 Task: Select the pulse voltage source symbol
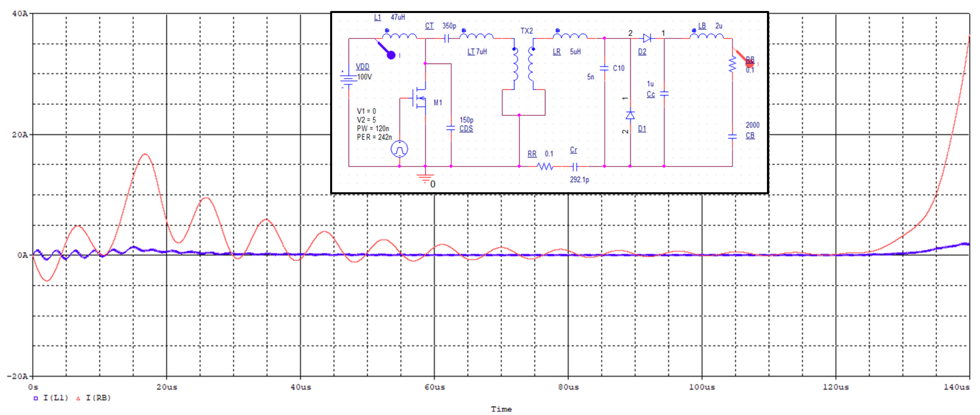(399, 149)
